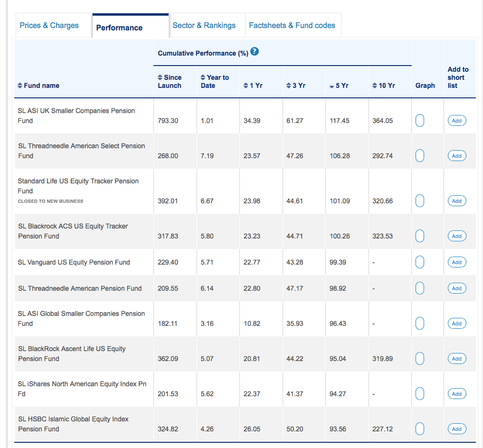Viewport: 483px width, 448px height.
Task: Sort table by 1 Yr performance
Action: click(x=253, y=86)
